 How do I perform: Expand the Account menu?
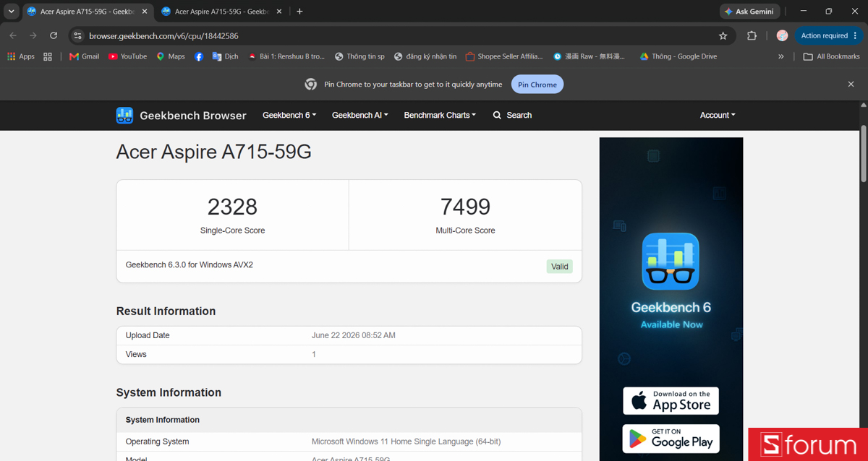718,116
